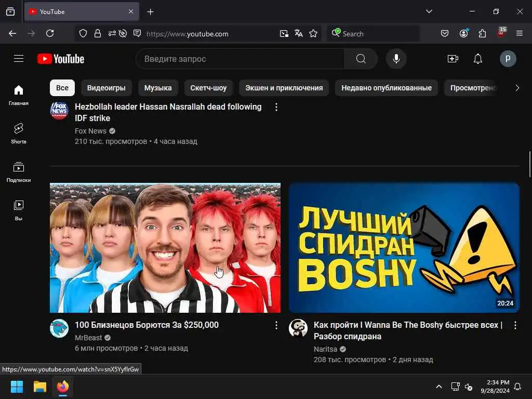532x399 pixels.
Task: Reload the page in Firefox
Action: [50, 33]
